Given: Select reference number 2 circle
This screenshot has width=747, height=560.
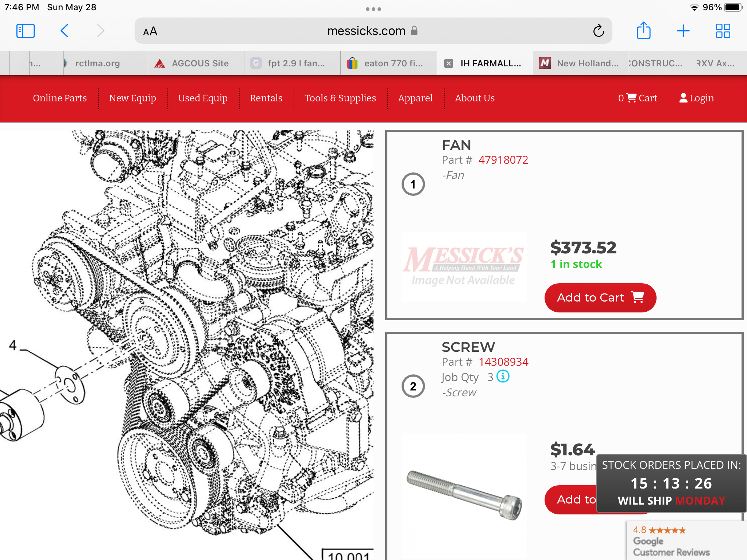Looking at the screenshot, I should (x=413, y=386).
